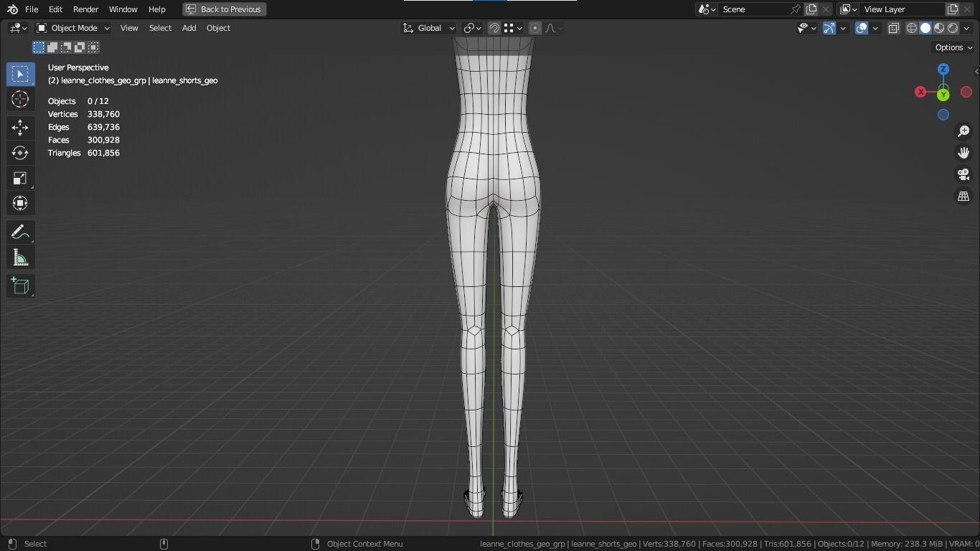Select the Add Cube tool
This screenshot has height=551, width=980.
click(x=20, y=286)
